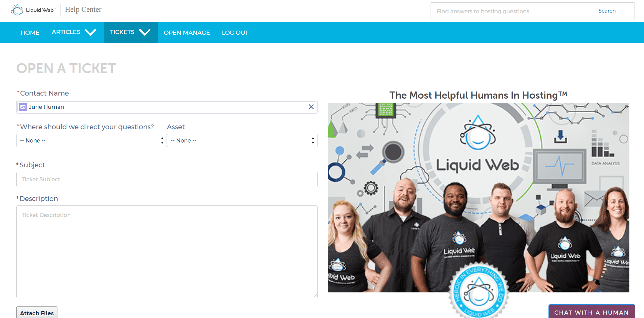The image size is (644, 318).
Task: Click the Most Helpful Humans In Hosting heading
Action: point(478,95)
